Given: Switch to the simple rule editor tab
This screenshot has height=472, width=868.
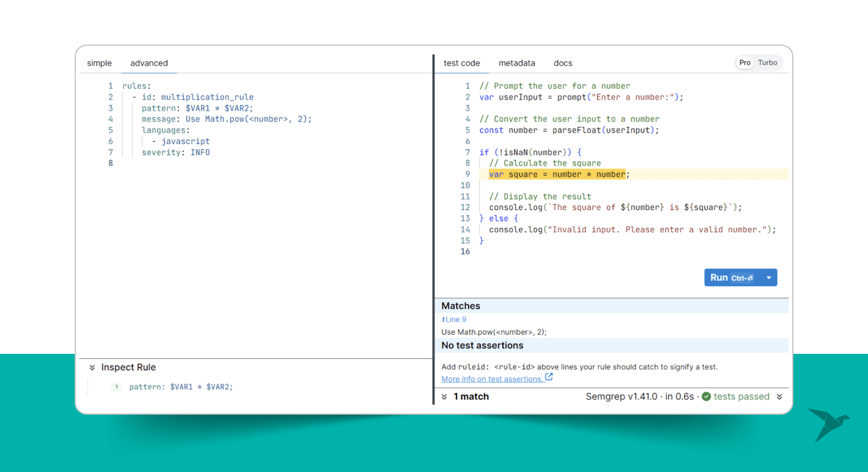Looking at the screenshot, I should [x=100, y=63].
